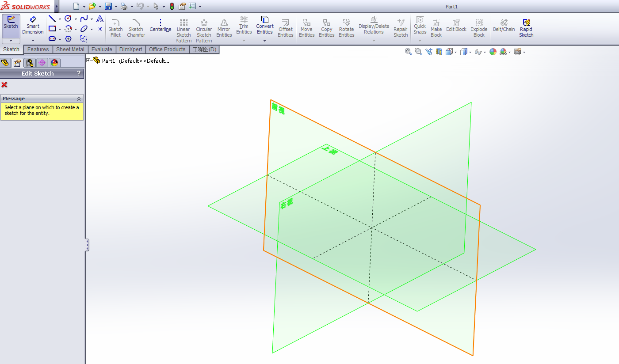This screenshot has height=364, width=619.
Task: Expand the SolidWorks menu arrow beside logo
Action: (x=56, y=6)
